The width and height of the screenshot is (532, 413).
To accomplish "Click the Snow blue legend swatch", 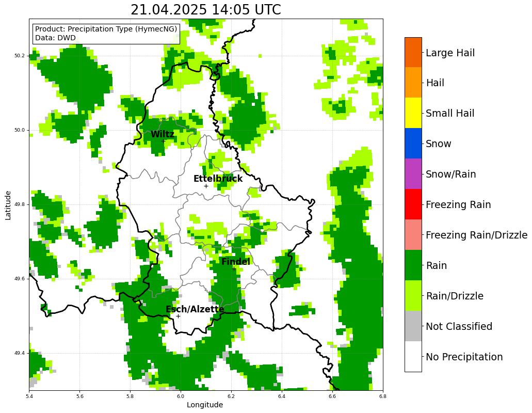I will click(x=413, y=143).
